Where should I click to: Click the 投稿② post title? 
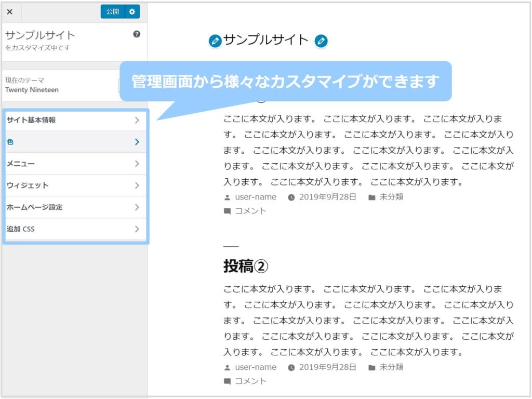[x=246, y=267]
